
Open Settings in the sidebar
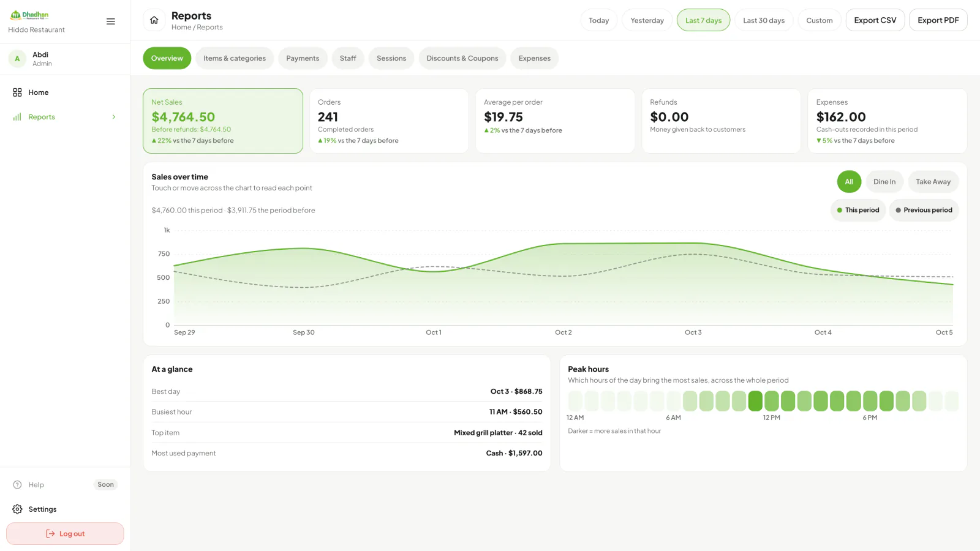coord(65,509)
